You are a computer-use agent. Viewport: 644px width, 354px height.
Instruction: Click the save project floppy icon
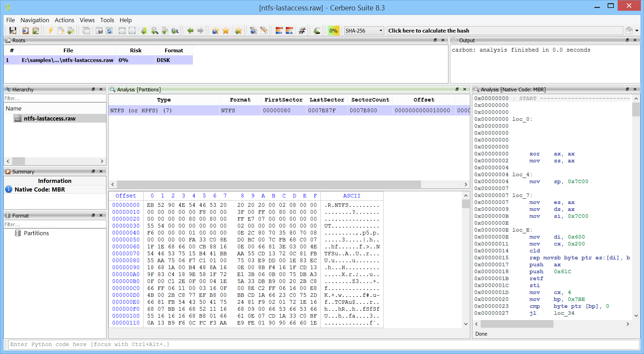point(13,30)
